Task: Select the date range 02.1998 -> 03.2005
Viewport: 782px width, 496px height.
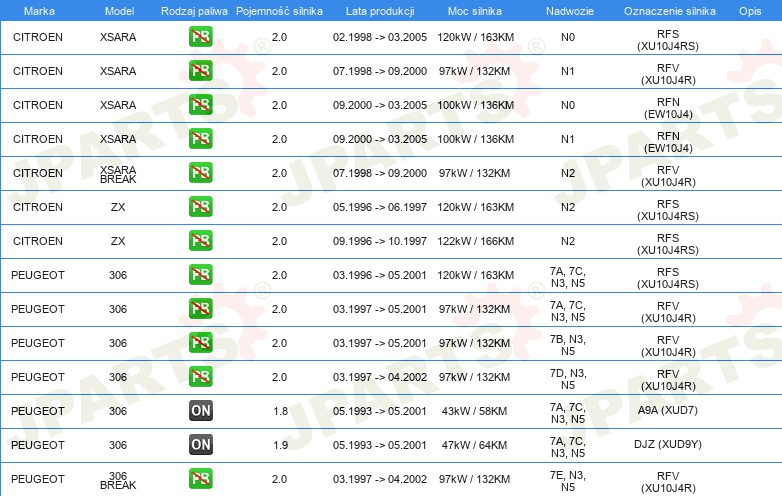Action: click(x=380, y=37)
